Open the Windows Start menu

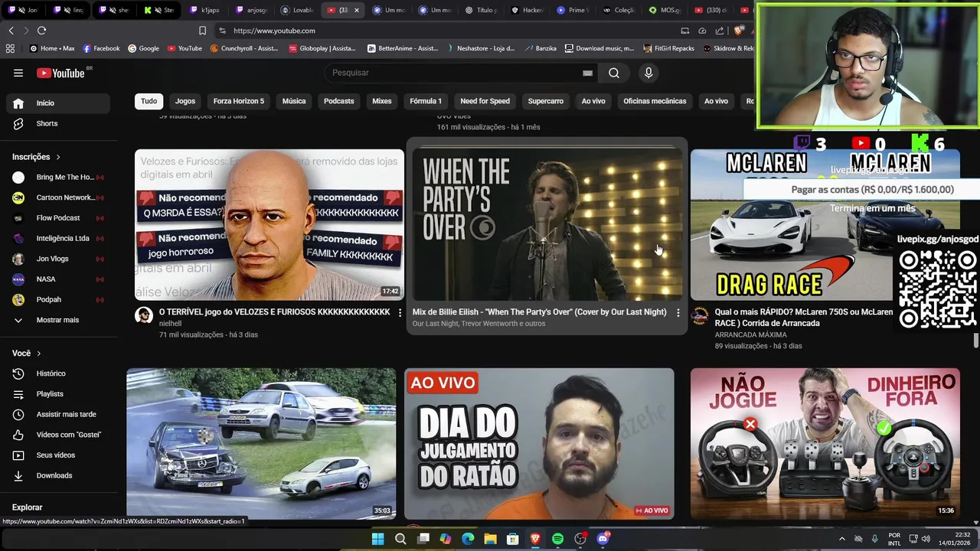(x=377, y=539)
